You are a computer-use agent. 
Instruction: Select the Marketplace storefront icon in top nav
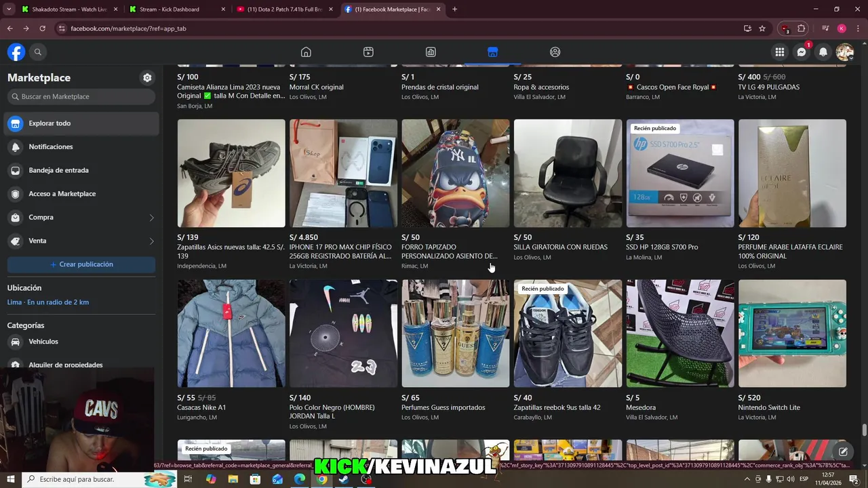(493, 52)
